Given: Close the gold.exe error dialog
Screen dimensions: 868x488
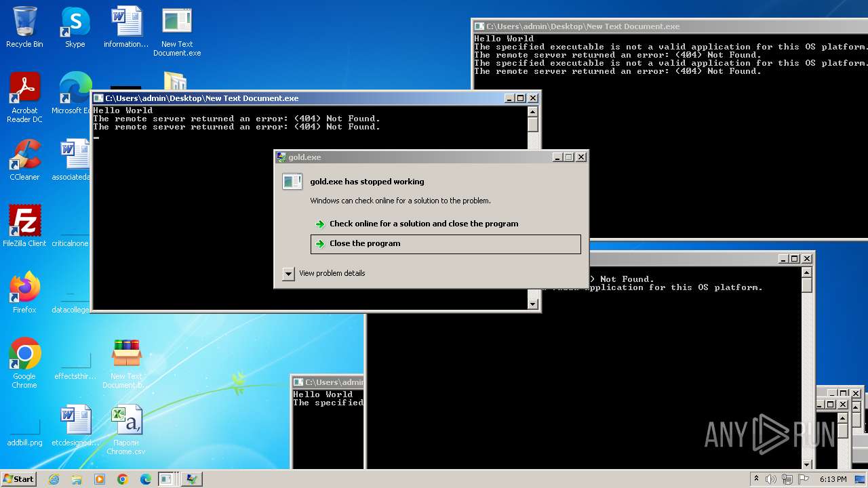Looking at the screenshot, I should (x=580, y=157).
